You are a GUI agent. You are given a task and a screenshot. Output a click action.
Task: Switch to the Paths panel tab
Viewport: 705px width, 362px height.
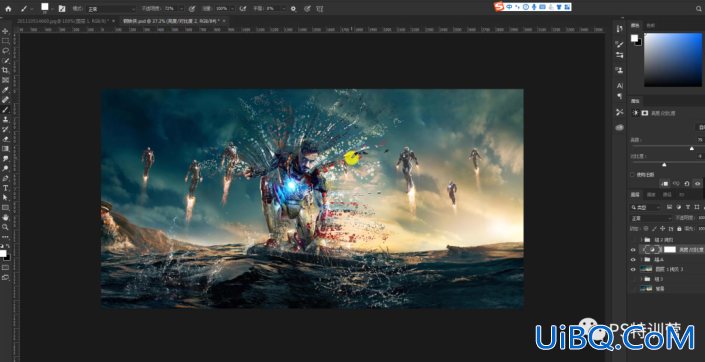point(667,195)
